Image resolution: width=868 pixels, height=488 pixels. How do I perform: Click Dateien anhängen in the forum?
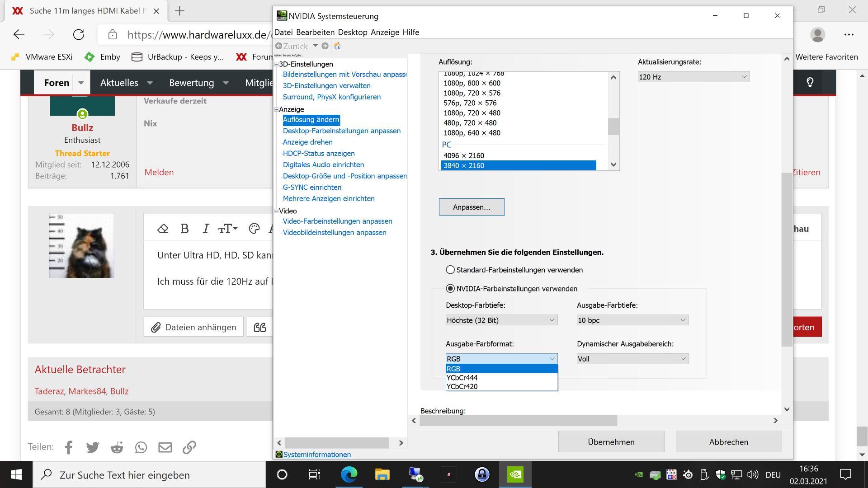[x=193, y=327]
